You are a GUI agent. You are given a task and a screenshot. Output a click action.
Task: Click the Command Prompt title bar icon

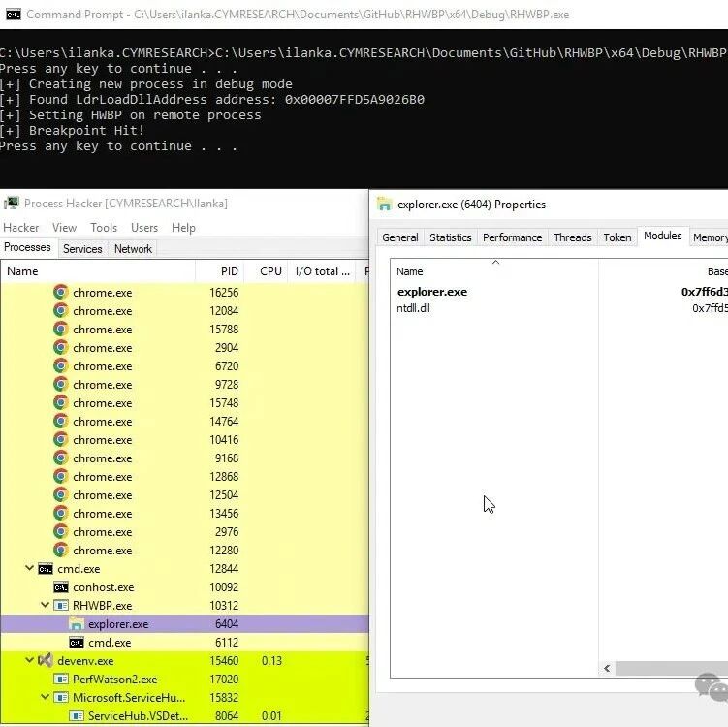coord(14,15)
